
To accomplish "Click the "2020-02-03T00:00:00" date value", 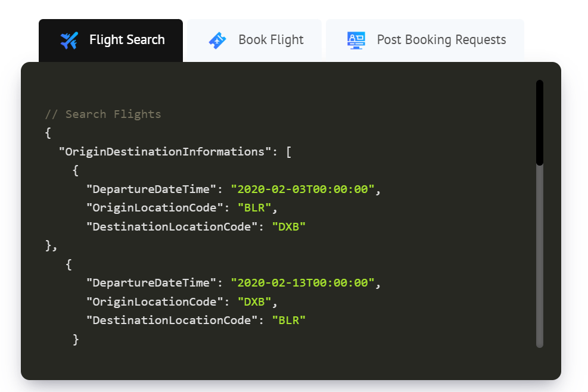I will coord(303,189).
